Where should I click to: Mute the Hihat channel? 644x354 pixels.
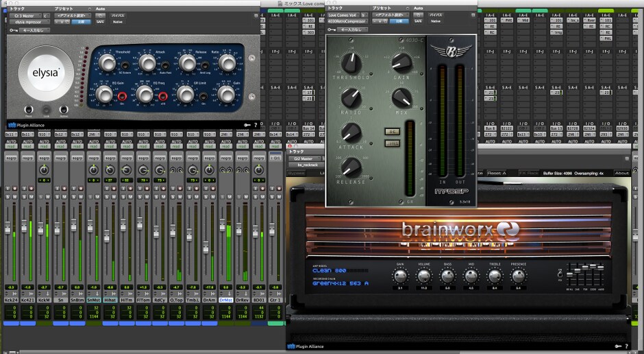click(x=114, y=197)
